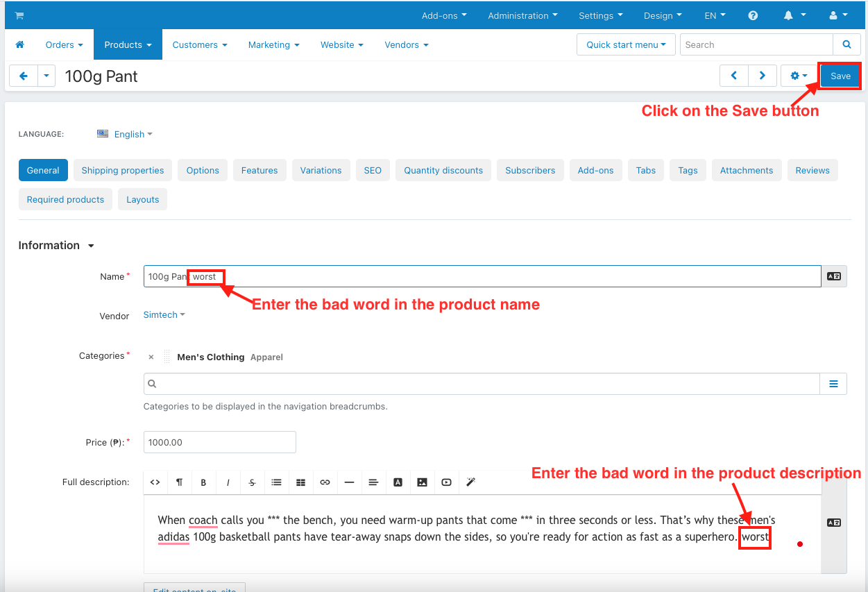Switch to the Attachments tab
The height and width of the screenshot is (592, 868).
pyautogui.click(x=747, y=170)
